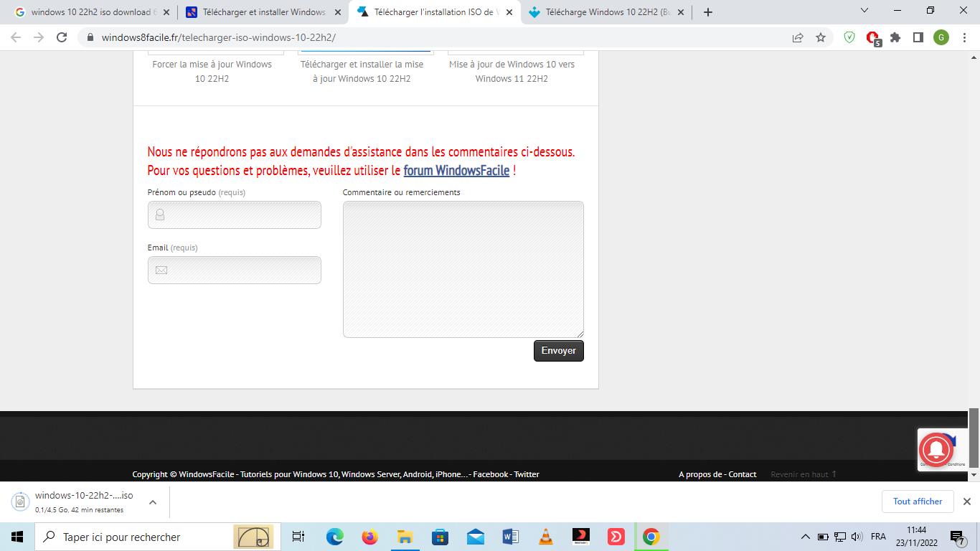
Task: Reload the page with the refresh icon
Action: pos(62,37)
